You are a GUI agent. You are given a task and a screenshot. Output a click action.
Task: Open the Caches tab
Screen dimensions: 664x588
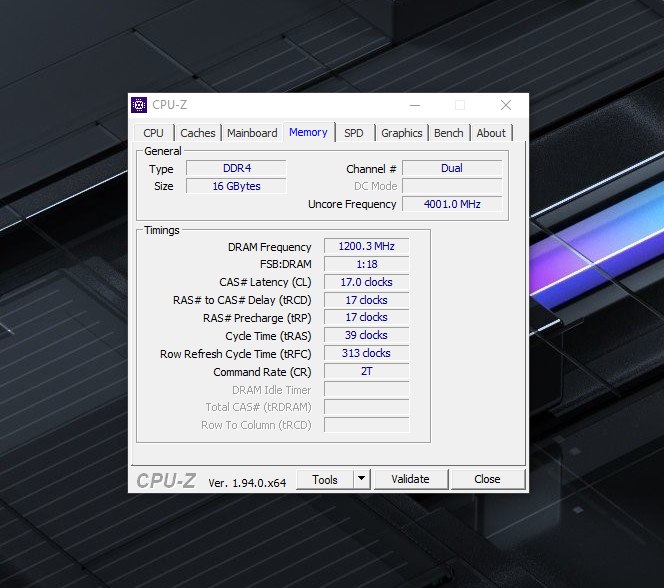click(198, 133)
